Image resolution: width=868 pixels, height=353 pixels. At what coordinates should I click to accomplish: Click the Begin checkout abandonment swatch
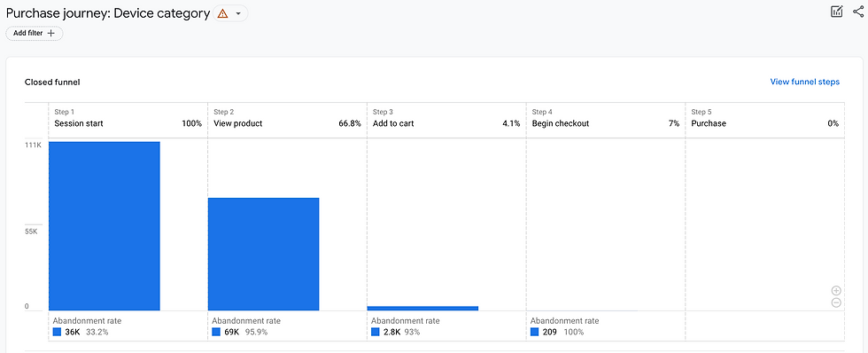click(534, 332)
